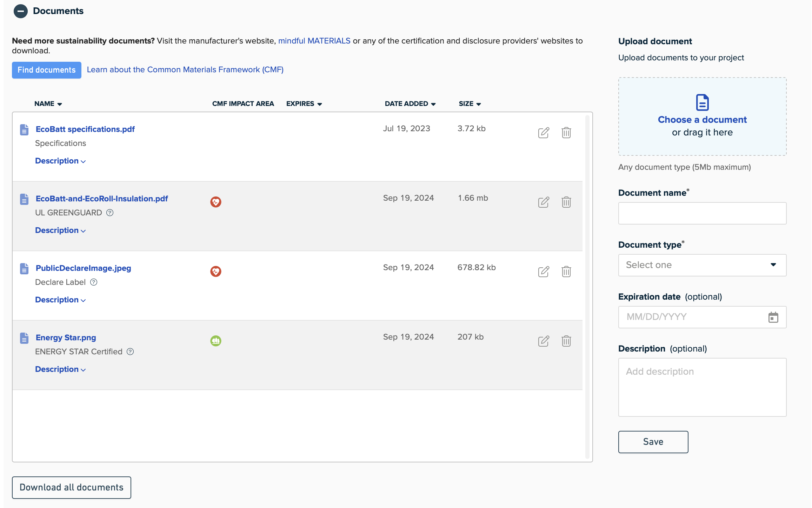Click CMF IMPACT AREA column header

pos(243,104)
